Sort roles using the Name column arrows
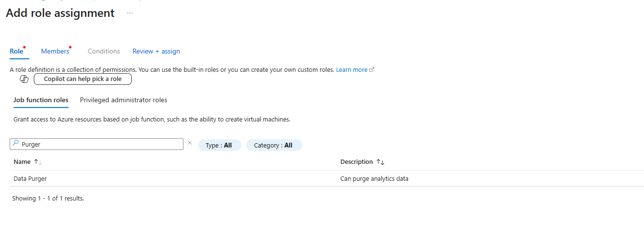Viewport: 644px width, 228px height. click(x=38, y=162)
